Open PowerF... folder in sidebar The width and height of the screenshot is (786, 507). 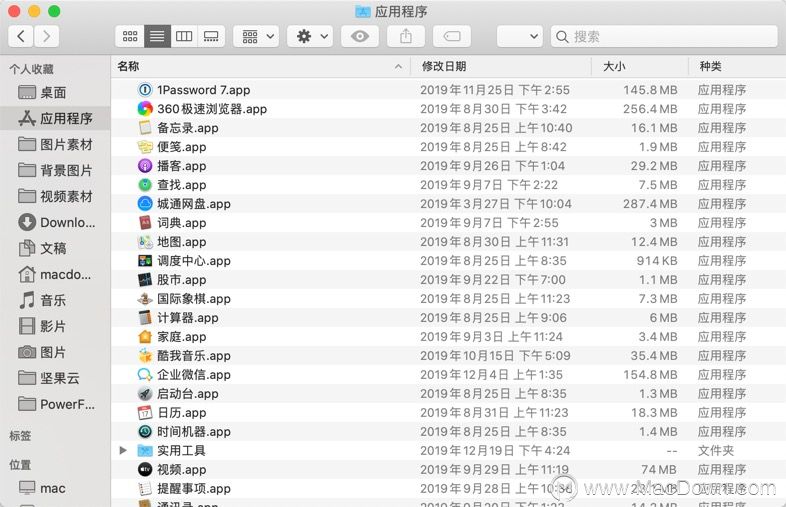pyautogui.click(x=55, y=404)
